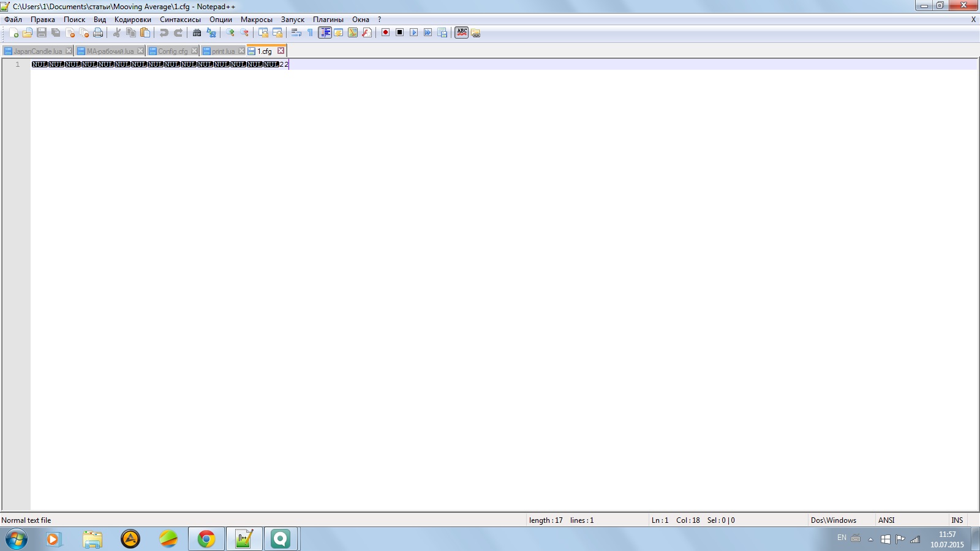
Task: Click the Find binoculars icon
Action: [x=197, y=33]
